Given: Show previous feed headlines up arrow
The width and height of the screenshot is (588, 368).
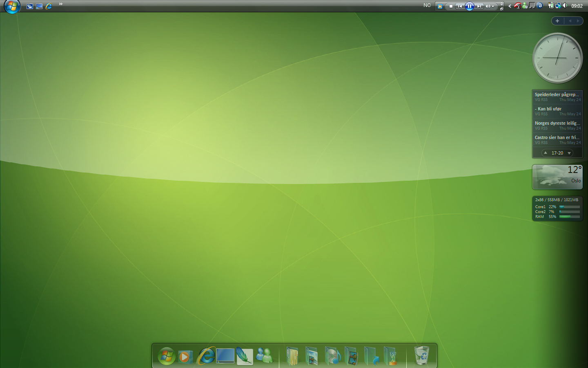Looking at the screenshot, I should click(546, 153).
